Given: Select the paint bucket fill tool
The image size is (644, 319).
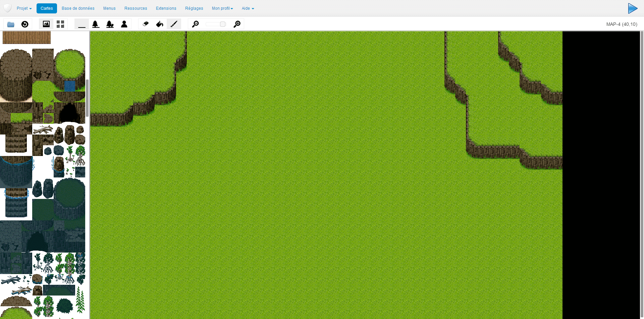Looking at the screenshot, I should 160,24.
